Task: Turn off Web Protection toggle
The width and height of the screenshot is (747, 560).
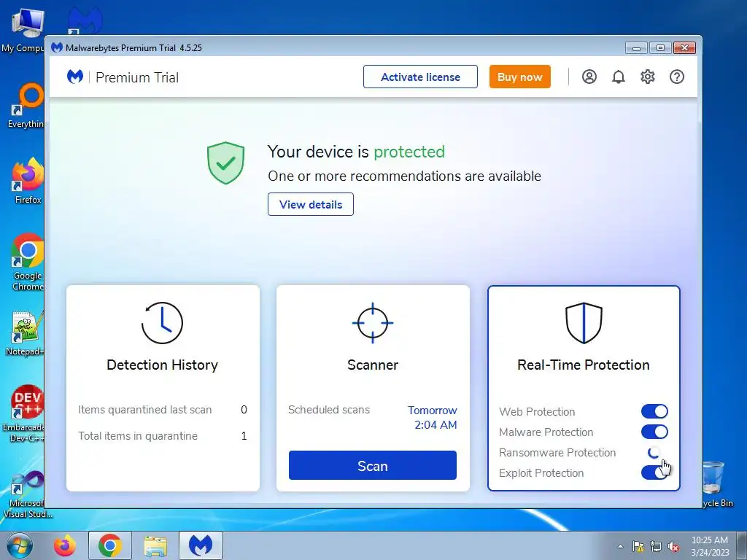Action: coord(654,411)
